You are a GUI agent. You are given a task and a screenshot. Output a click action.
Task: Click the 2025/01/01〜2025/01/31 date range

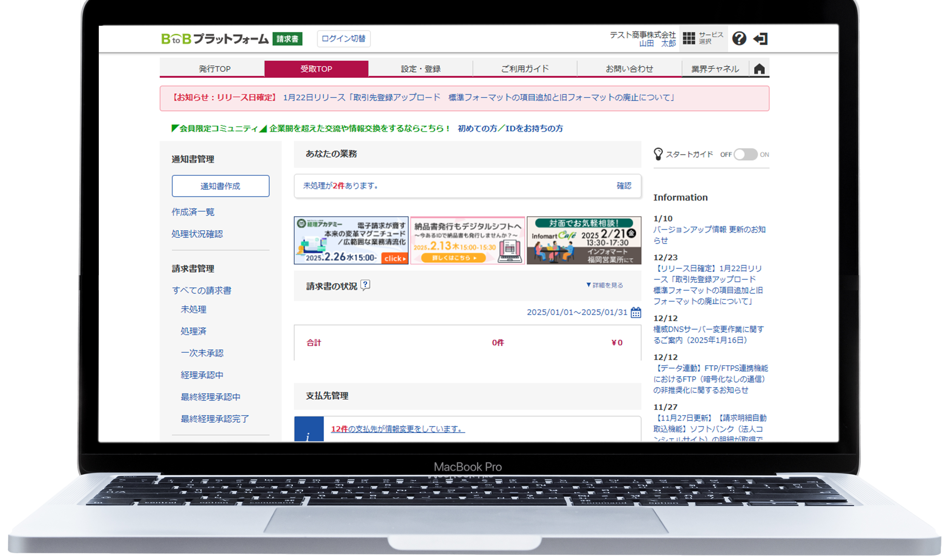(577, 312)
